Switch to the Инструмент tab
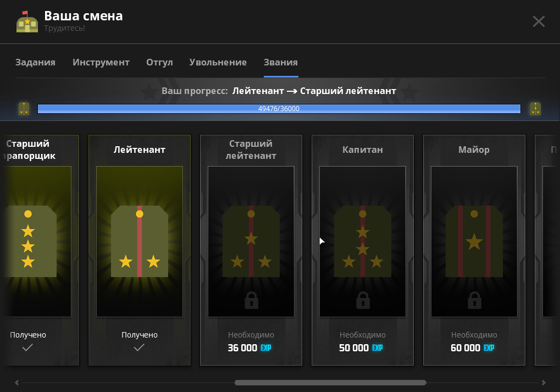The height and width of the screenshot is (392, 560). tap(101, 62)
